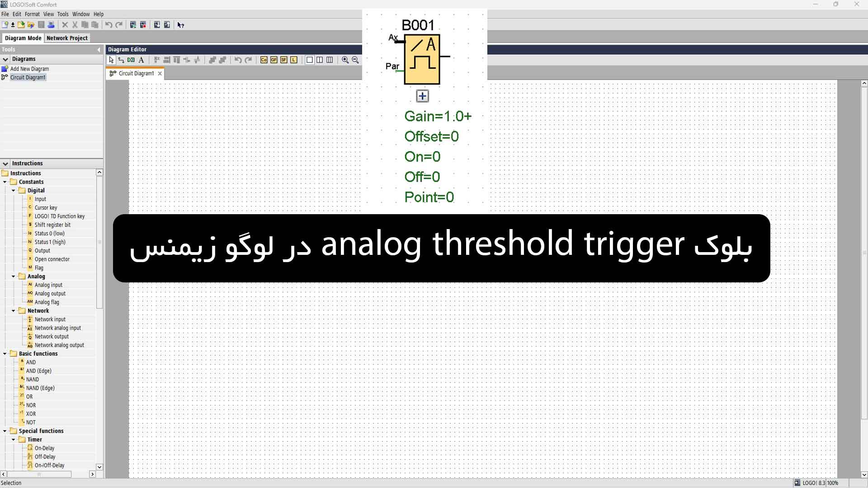Switch to Network Project tab
The image size is (868, 488).
click(x=67, y=38)
